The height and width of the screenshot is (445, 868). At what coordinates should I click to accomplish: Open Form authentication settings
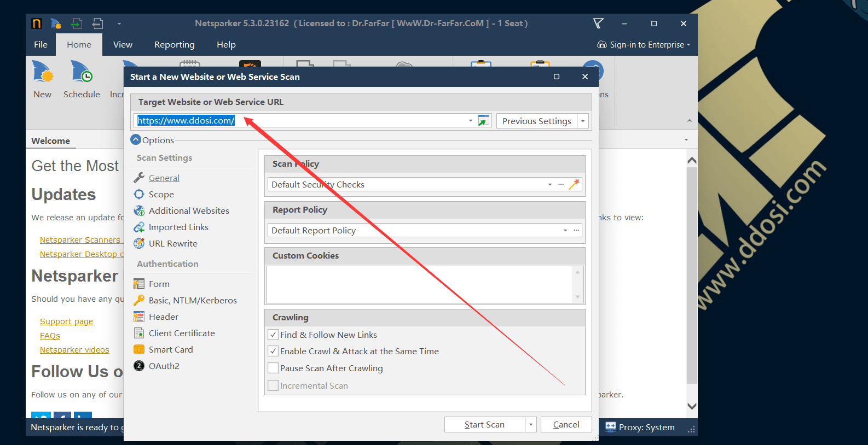(159, 284)
